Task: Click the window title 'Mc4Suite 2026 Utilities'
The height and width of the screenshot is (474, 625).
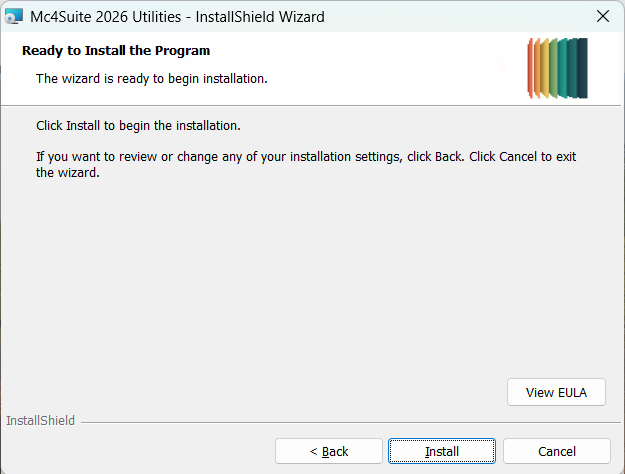Action: pyautogui.click(x=177, y=17)
